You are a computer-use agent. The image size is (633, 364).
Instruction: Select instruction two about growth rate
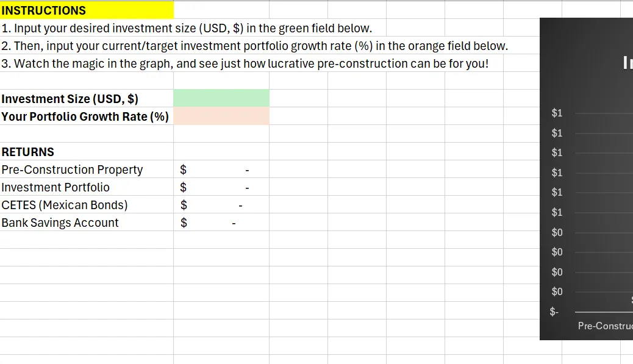coord(254,46)
